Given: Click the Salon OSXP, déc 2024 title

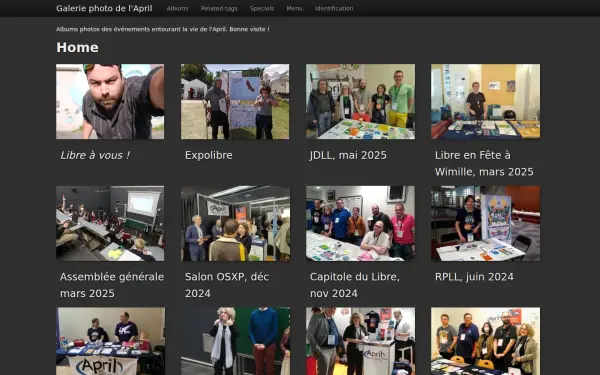Looking at the screenshot, I should coord(227,285).
